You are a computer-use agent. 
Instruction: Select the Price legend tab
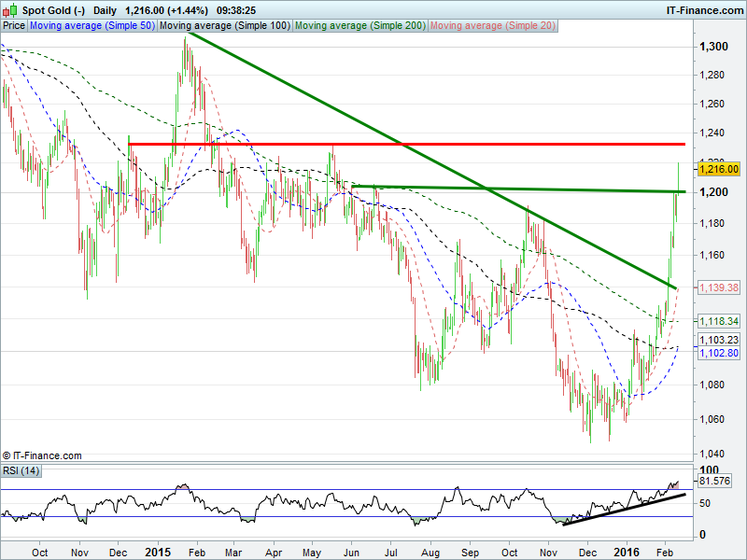click(x=14, y=26)
